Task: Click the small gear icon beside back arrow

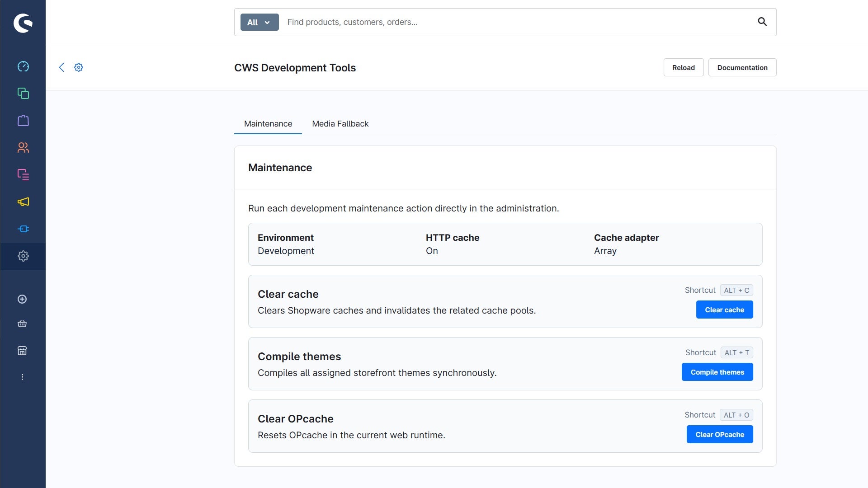Action: (x=79, y=67)
